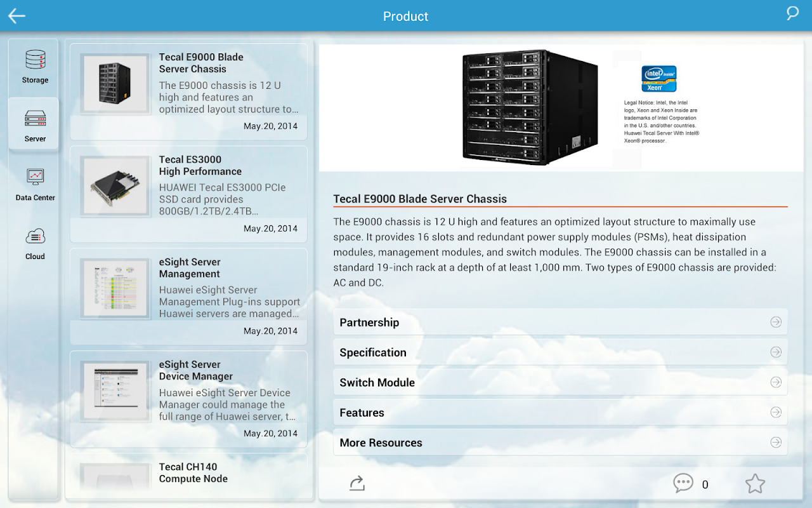Click the Intel legal notice text

click(x=661, y=121)
